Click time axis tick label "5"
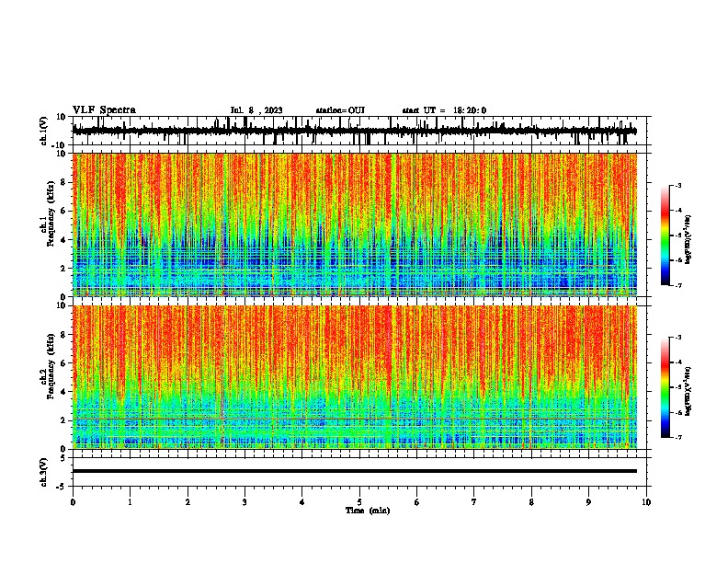728x563 pixels. (359, 502)
